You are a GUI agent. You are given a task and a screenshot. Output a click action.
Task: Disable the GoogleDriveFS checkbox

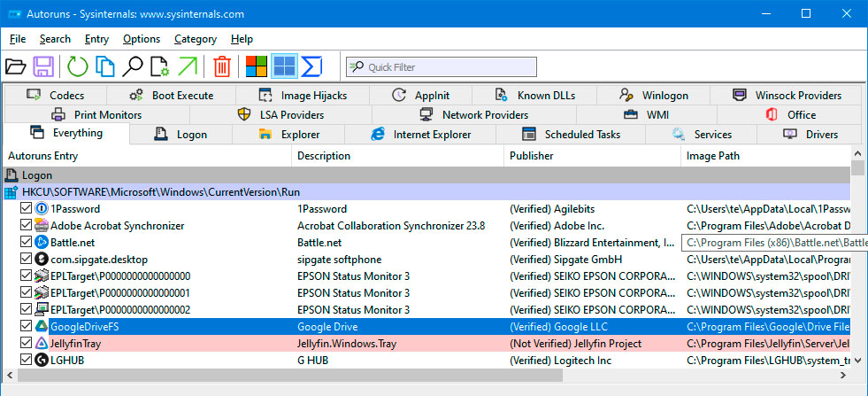point(26,327)
